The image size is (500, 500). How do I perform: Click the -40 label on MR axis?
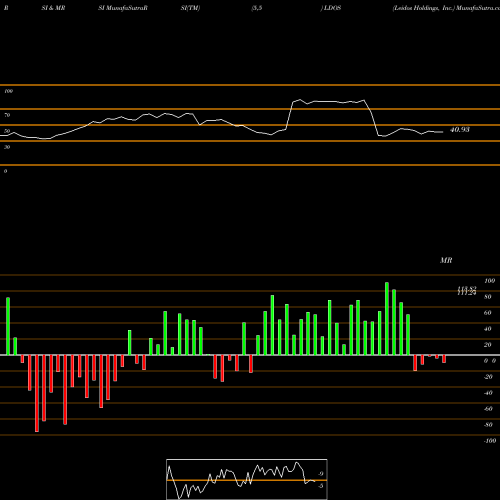pyautogui.click(x=488, y=393)
